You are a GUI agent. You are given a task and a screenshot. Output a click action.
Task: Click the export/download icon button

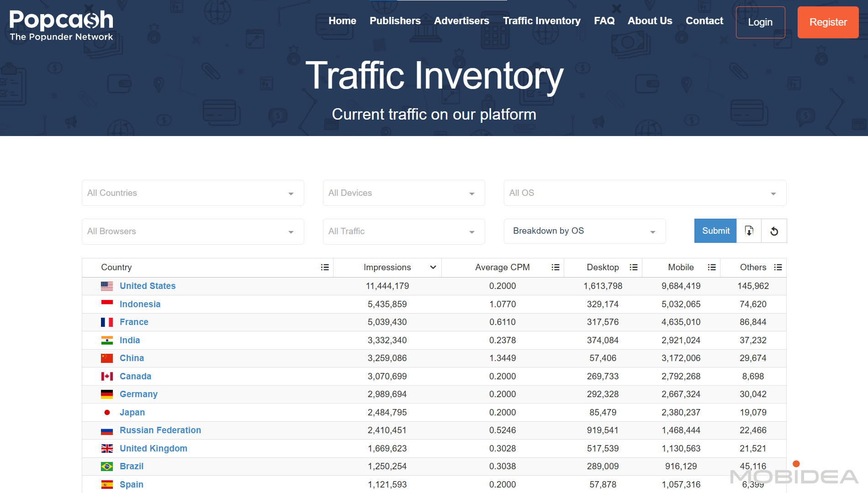click(x=749, y=231)
